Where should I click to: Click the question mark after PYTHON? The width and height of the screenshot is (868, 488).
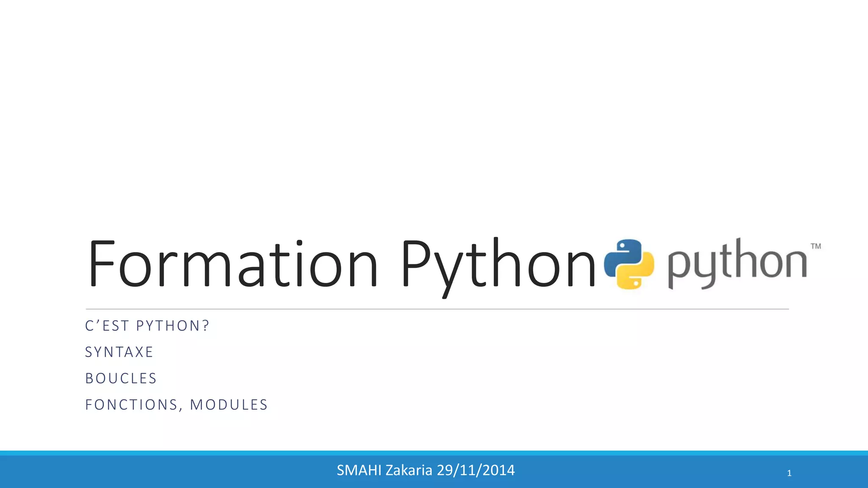point(206,326)
